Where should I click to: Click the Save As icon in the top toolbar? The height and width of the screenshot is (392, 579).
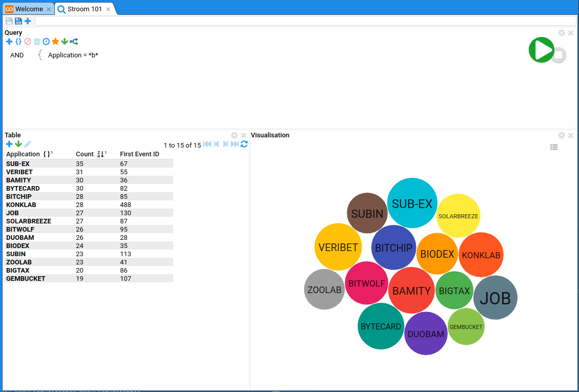point(18,21)
